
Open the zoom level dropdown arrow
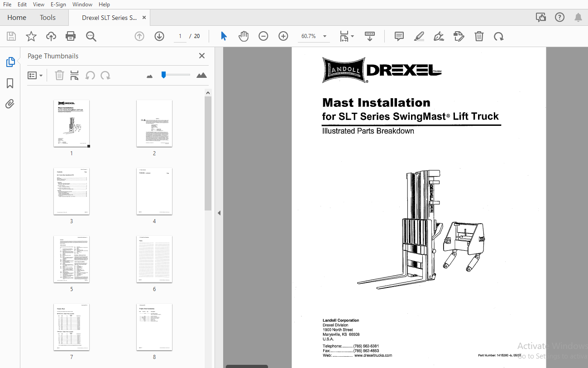(x=325, y=36)
